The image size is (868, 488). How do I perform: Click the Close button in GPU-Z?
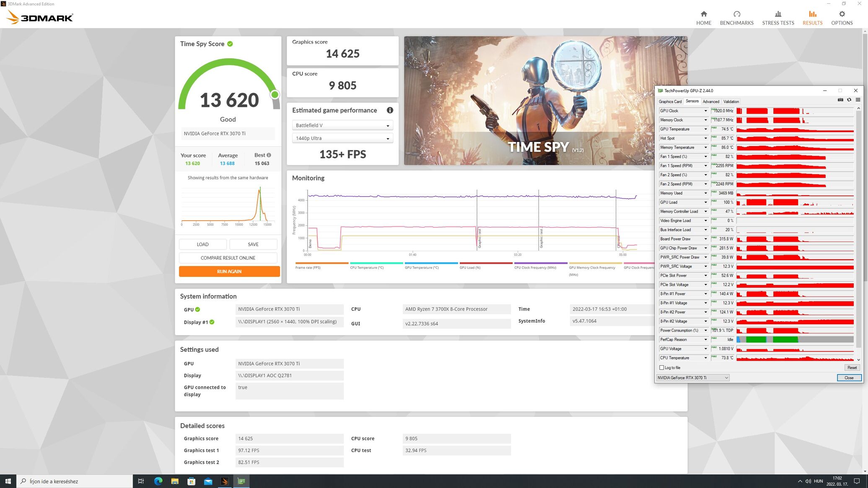pyautogui.click(x=849, y=378)
